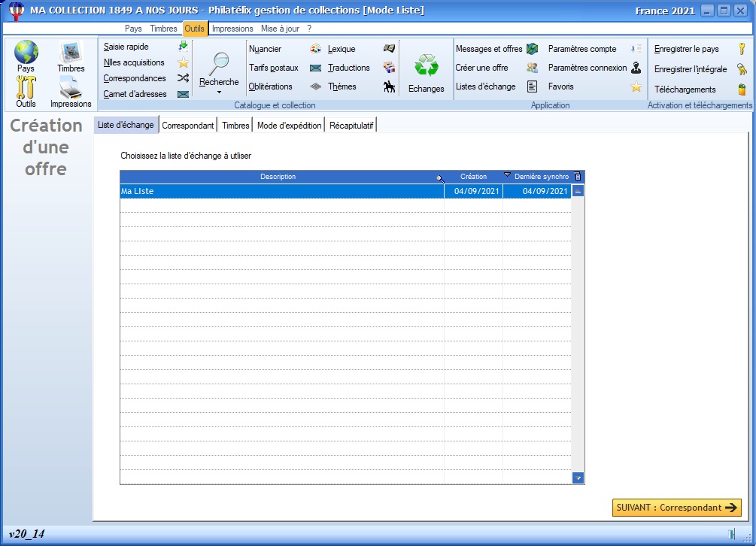Click the Favoris star icon
The height and width of the screenshot is (546, 756).
[636, 86]
